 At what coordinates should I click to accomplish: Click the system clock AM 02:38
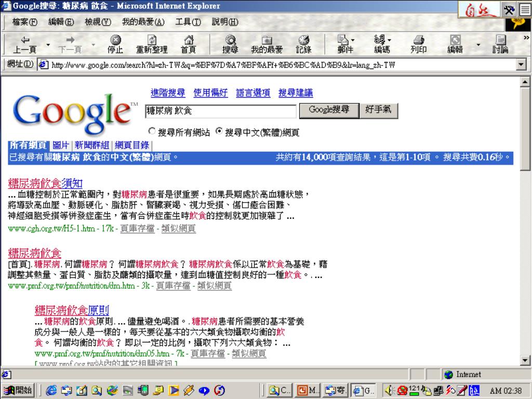506,391
